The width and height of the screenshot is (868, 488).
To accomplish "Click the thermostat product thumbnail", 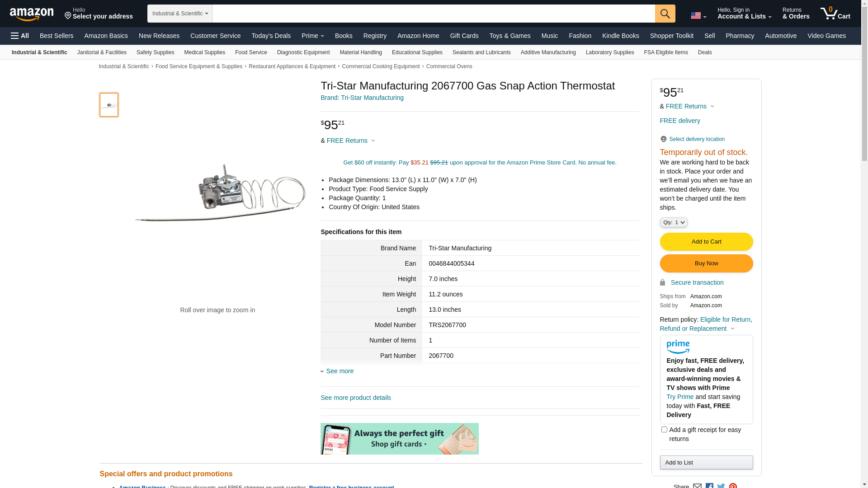I will [x=109, y=105].
